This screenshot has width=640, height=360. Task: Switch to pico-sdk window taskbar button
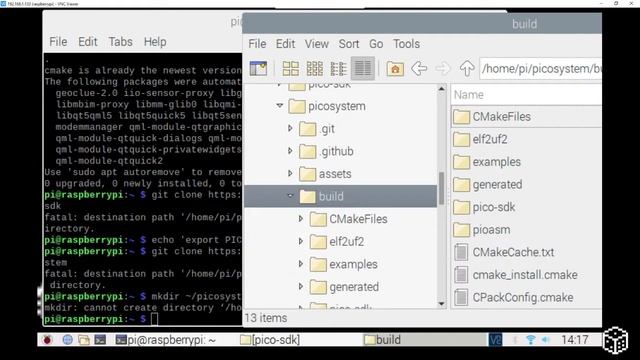[x=270, y=340]
